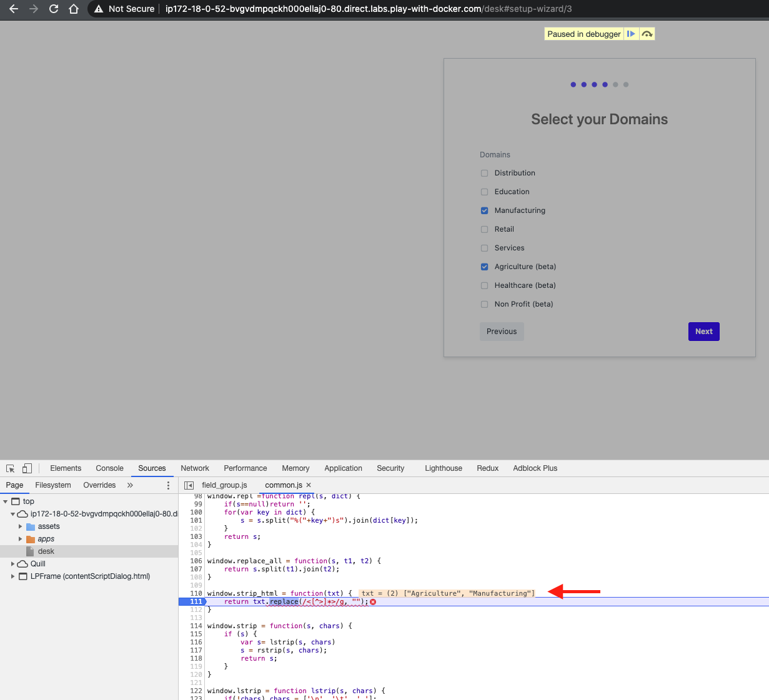The height and width of the screenshot is (700, 769).
Task: Switch to the Network panel
Action: (194, 468)
